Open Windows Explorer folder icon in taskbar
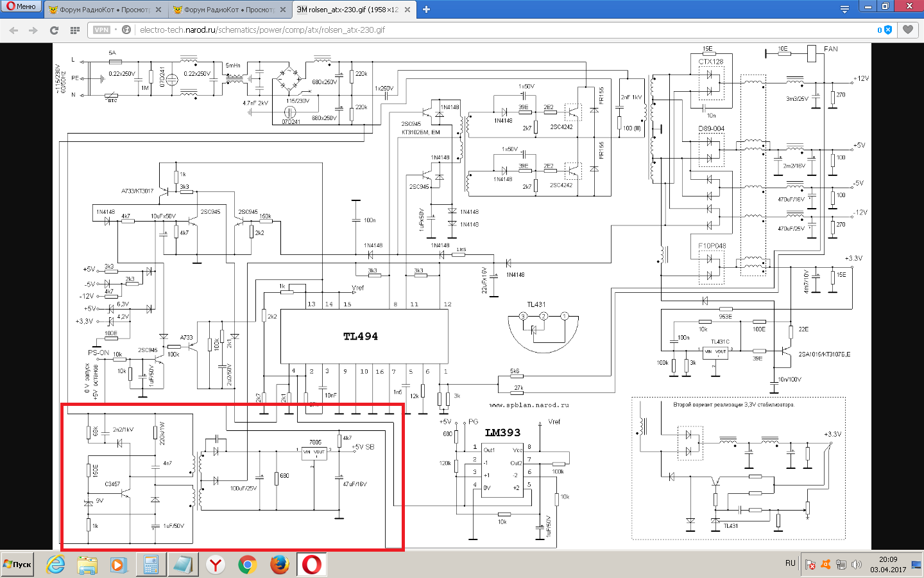924x578 pixels. tap(87, 565)
